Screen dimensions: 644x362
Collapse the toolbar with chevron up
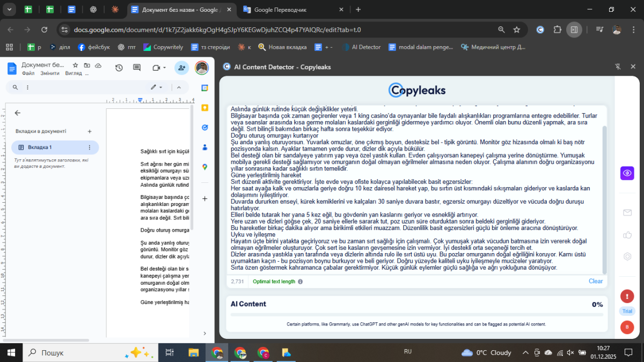179,87
